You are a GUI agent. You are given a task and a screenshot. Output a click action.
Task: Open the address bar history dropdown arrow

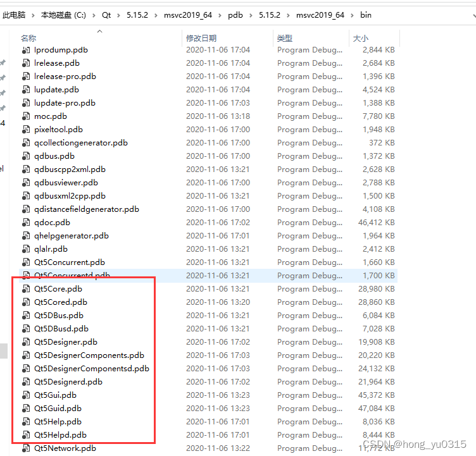474,15
